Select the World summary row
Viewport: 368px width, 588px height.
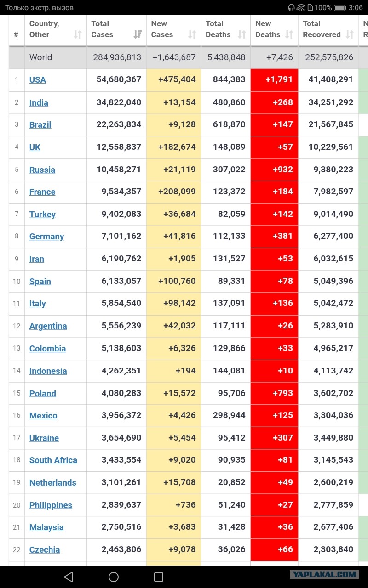tap(189, 57)
